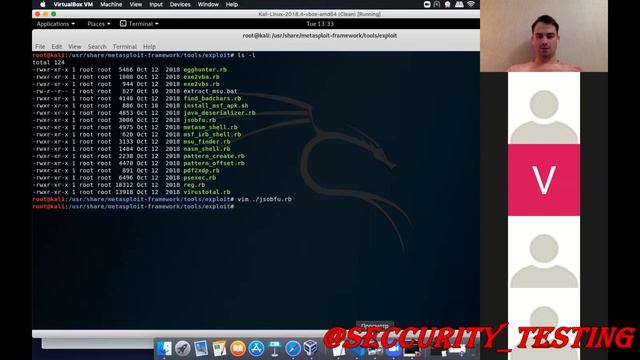Image resolution: width=640 pixels, height=360 pixels.
Task: Open Keynote podium icon in dock
Action: click(275, 348)
